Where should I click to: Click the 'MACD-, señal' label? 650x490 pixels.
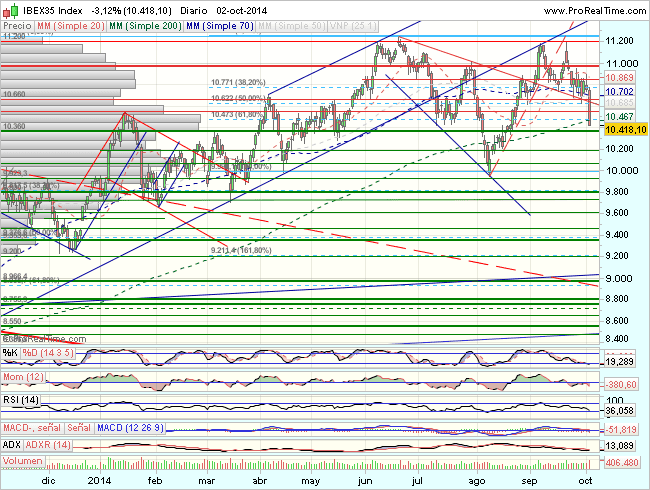click(x=32, y=427)
